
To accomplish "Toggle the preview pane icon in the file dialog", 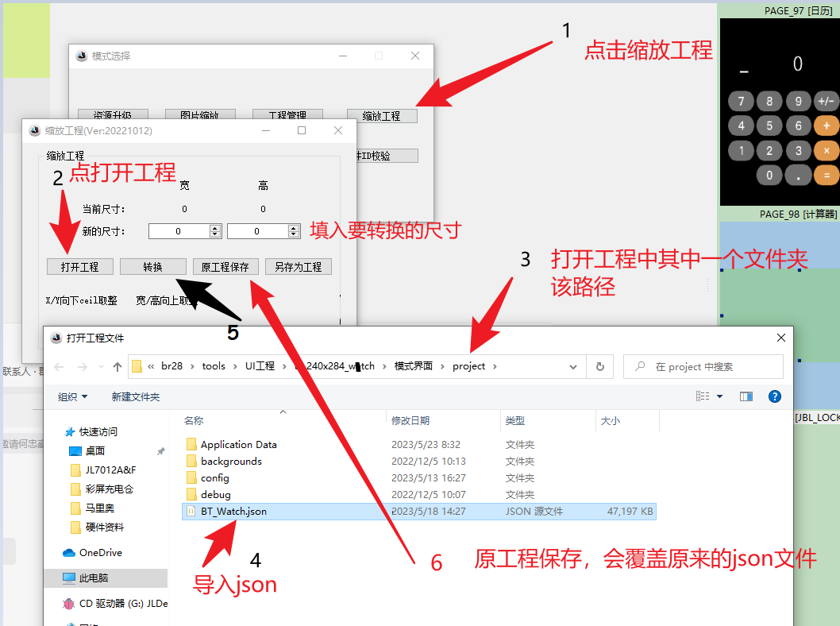I will coord(746,396).
